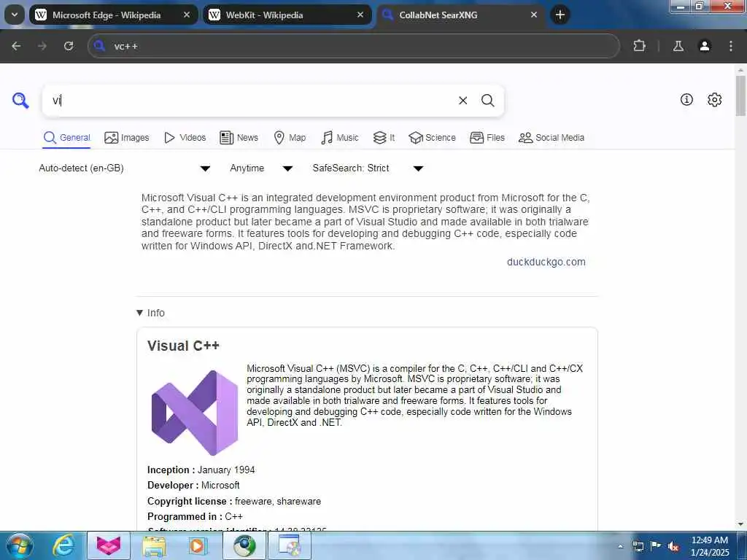Open the About info icon
Screen dimensions: 747x560
tap(686, 99)
